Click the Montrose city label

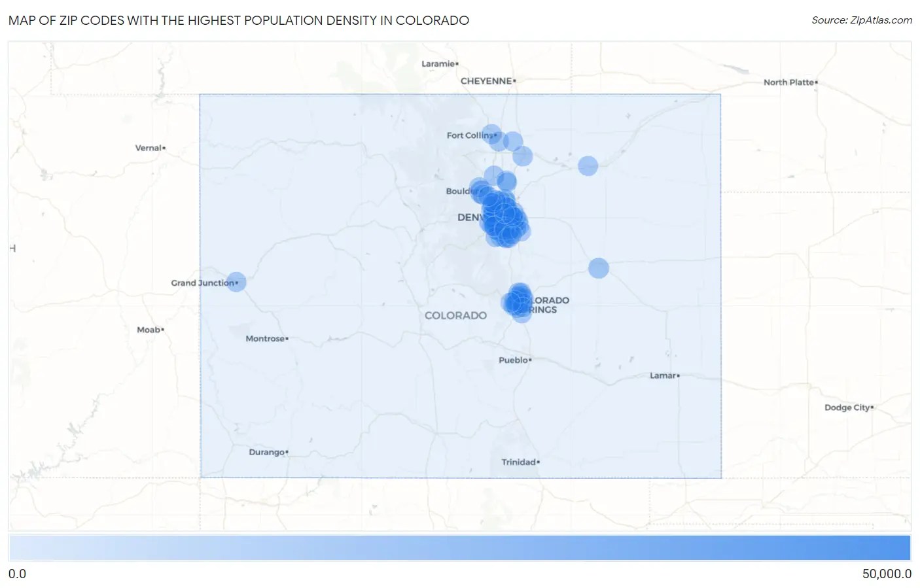click(x=265, y=339)
